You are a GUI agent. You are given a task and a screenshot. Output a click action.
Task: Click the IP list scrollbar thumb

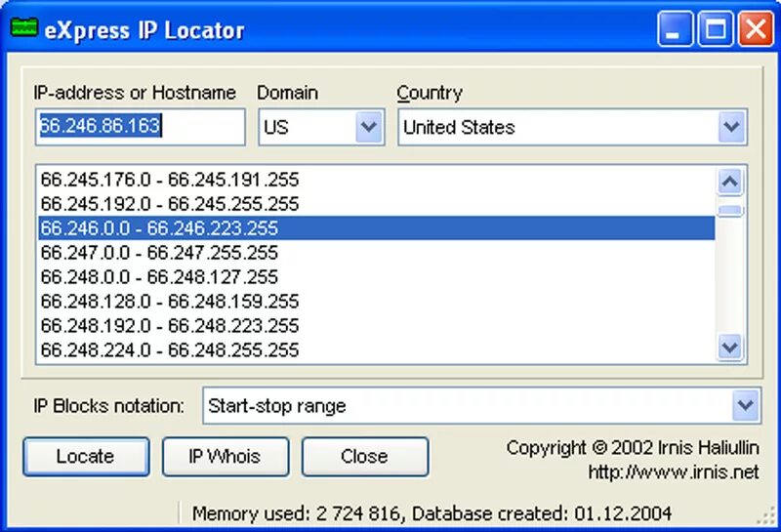pyautogui.click(x=730, y=211)
